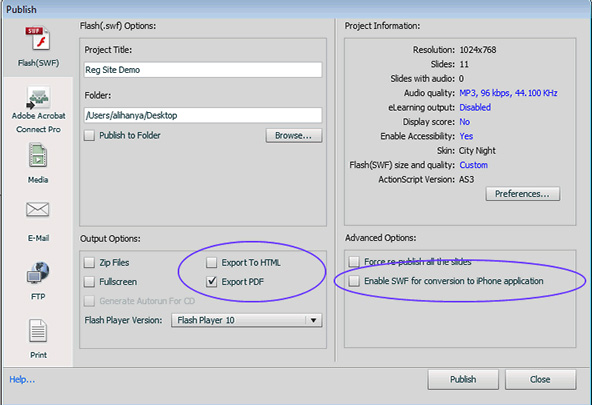Choose the Print document icon
Image resolution: width=592 pixels, height=405 pixels.
click(x=38, y=331)
